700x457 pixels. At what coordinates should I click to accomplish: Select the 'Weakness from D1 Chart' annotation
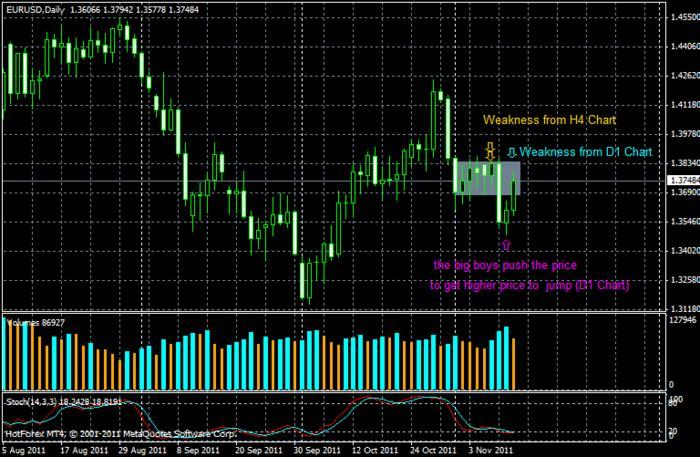(585, 152)
